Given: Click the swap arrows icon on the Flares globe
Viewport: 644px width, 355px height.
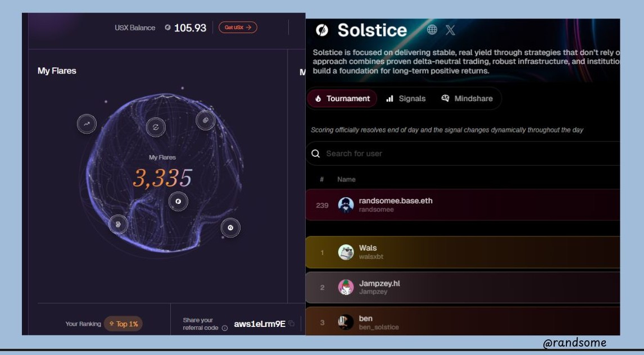Looking at the screenshot, I should coord(156,127).
